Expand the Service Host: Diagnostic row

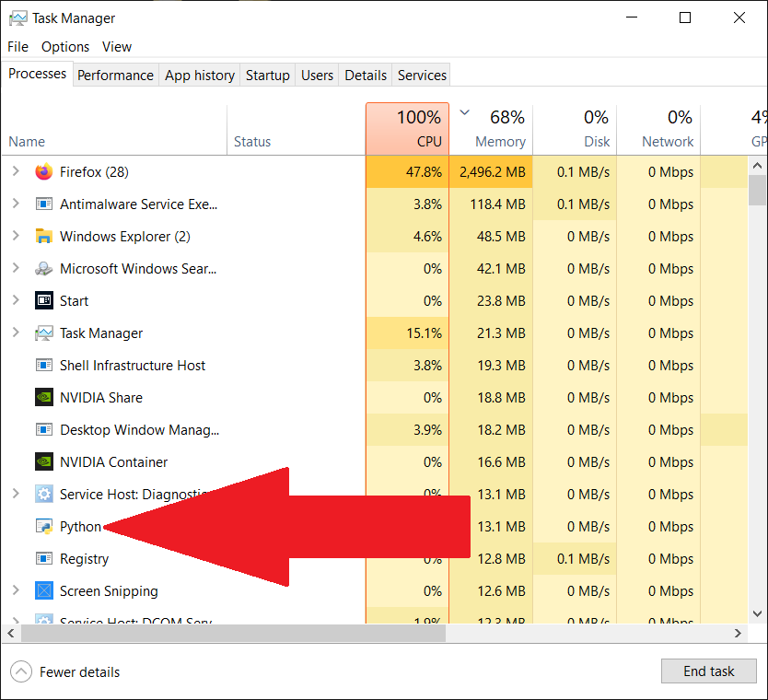point(16,494)
